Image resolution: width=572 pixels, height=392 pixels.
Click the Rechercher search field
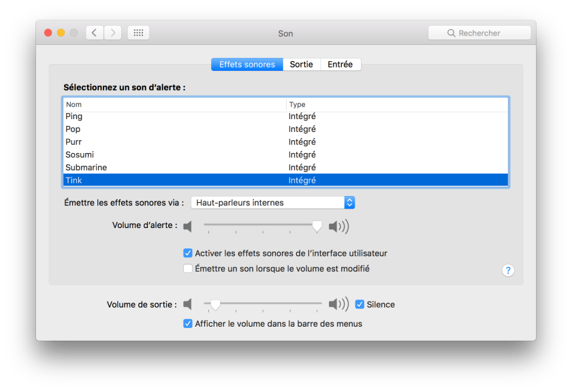point(479,33)
